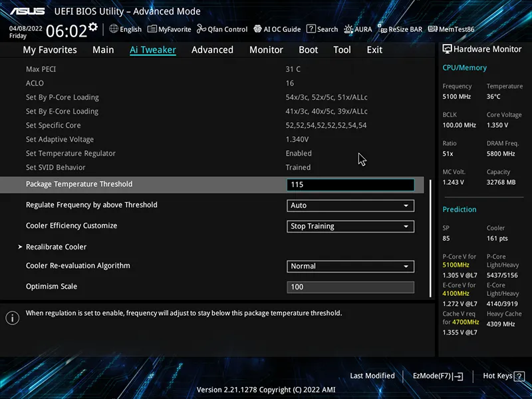Switch to the Main tab
Viewport: 532px width, 399px height.
pyautogui.click(x=103, y=50)
